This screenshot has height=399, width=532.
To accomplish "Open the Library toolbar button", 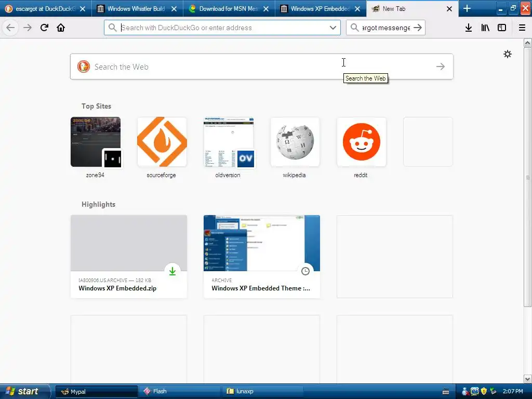I will (x=485, y=28).
